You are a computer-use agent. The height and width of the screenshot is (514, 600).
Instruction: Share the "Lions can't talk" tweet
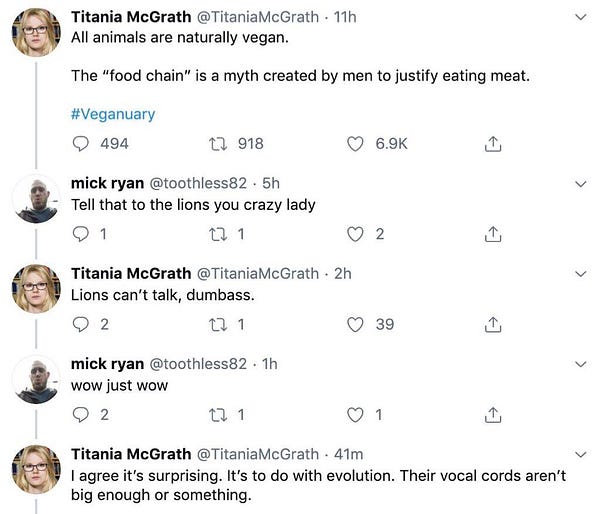[491, 324]
